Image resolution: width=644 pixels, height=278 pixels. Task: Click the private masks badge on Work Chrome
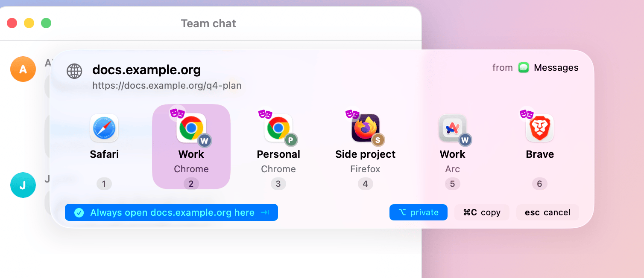click(177, 113)
